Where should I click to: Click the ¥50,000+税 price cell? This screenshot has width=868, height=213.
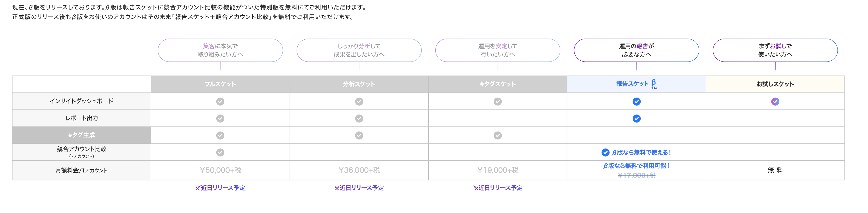[220, 170]
